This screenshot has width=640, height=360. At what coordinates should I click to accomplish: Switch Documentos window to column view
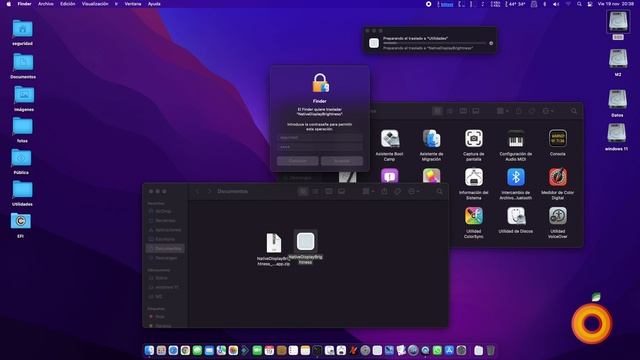[329, 191]
